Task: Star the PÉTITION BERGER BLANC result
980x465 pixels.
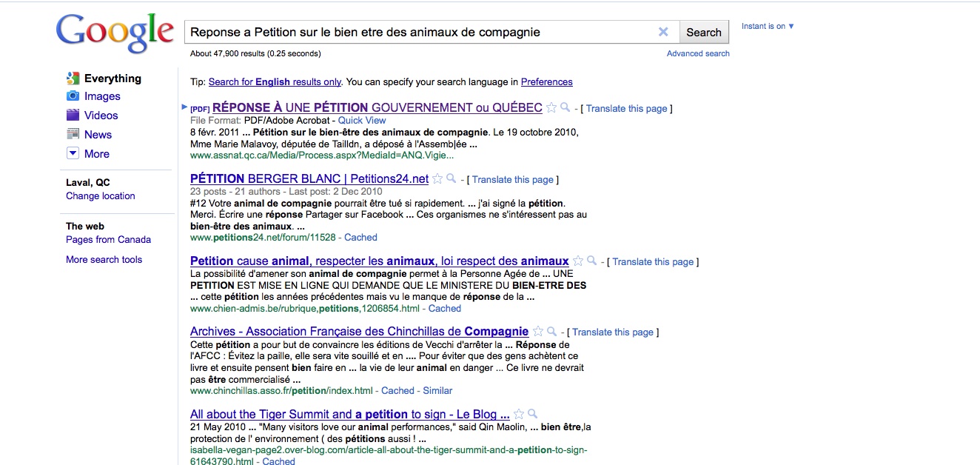Action: point(437,179)
